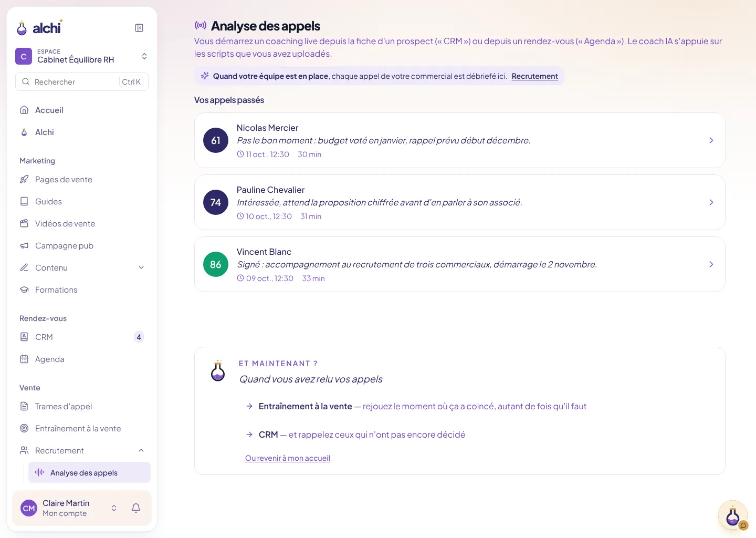This screenshot has height=538, width=756.
Task: Click Ou revenir à mon accueil link
Action: [x=288, y=458]
